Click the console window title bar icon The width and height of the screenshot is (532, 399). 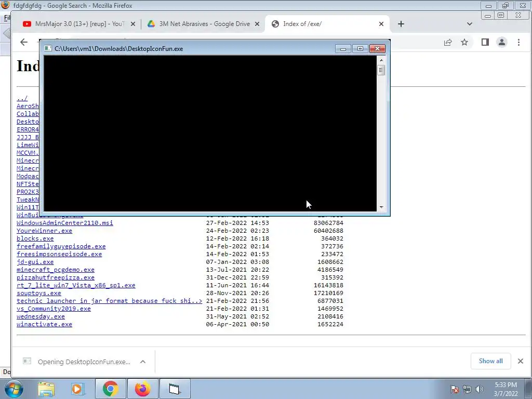[48, 48]
